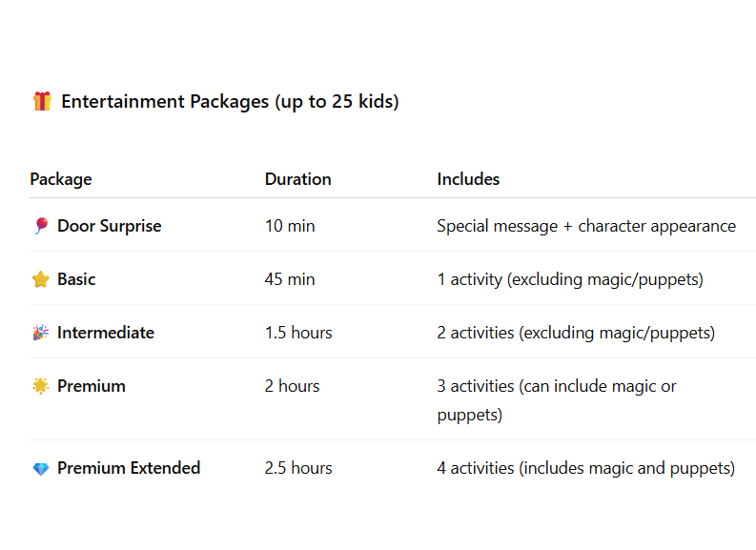
Task: Click the party popper icon beside Intermediate
Action: [x=41, y=333]
